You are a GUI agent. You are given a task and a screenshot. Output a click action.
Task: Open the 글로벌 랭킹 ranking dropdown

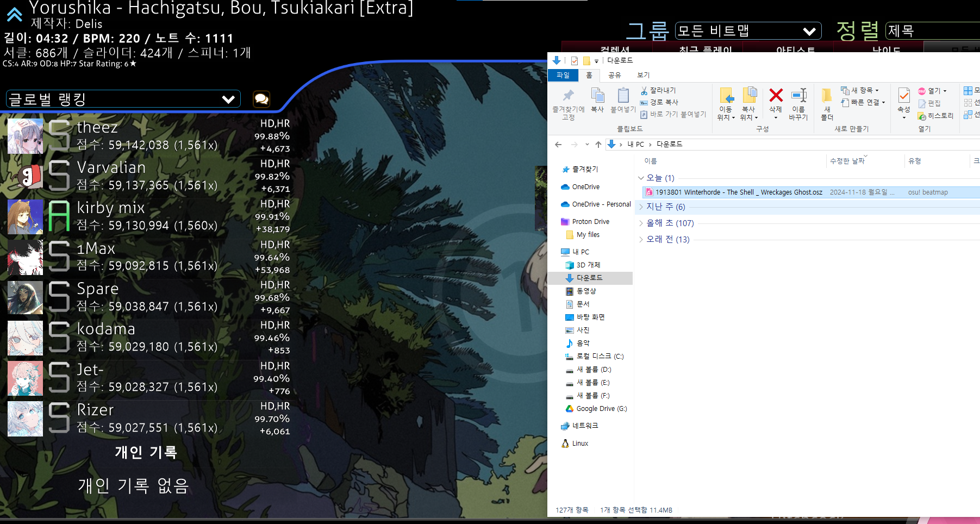tap(123, 99)
